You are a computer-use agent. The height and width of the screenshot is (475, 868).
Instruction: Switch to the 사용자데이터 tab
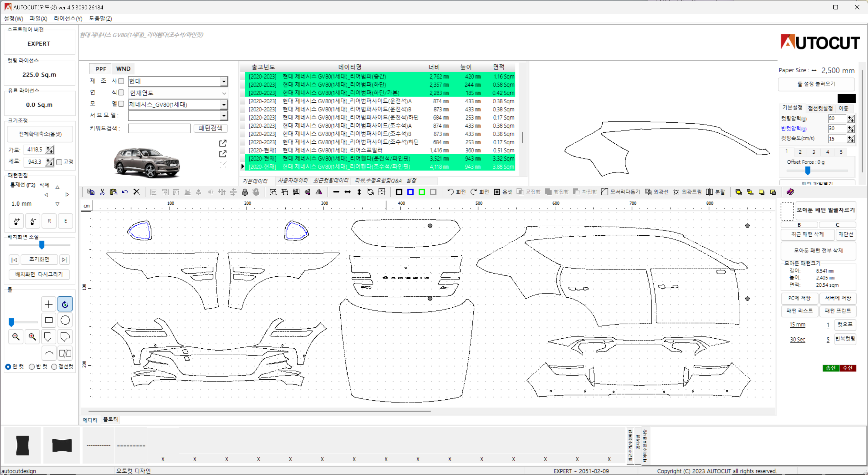tap(293, 181)
